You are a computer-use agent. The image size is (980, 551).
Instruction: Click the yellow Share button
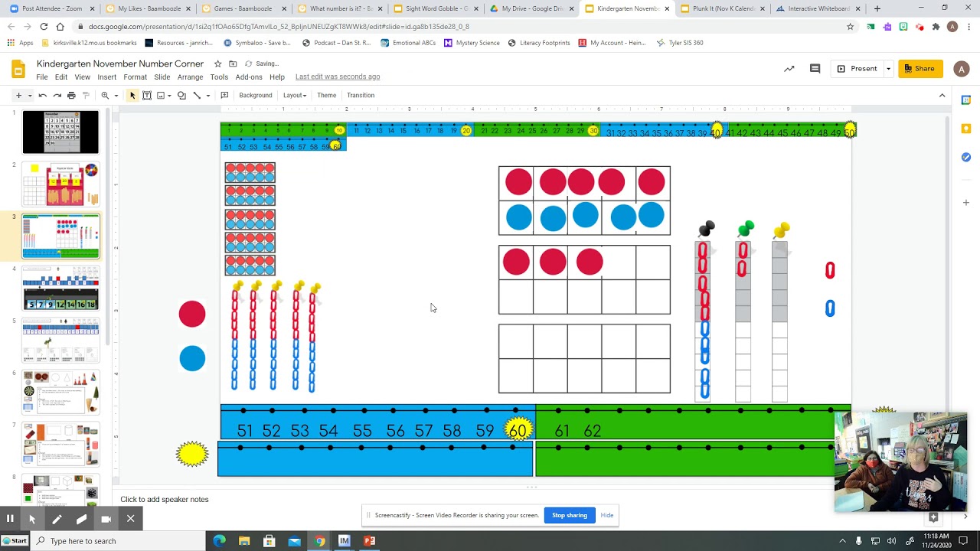point(920,69)
